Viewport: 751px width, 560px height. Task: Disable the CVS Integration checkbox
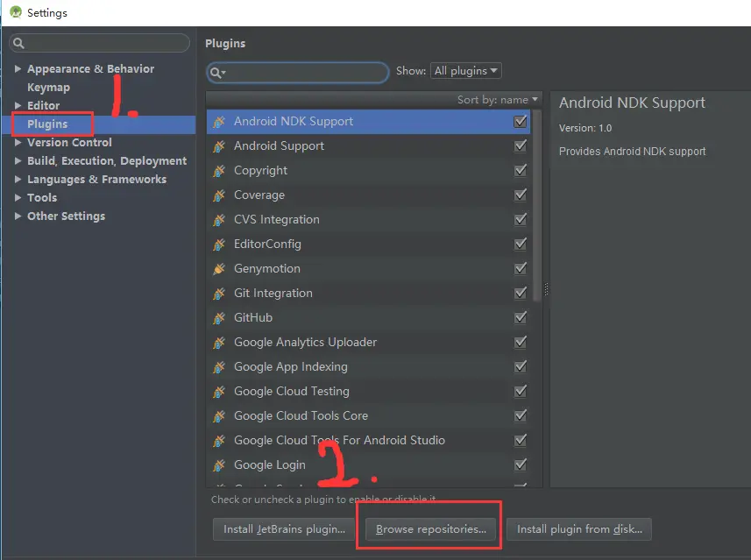(521, 219)
